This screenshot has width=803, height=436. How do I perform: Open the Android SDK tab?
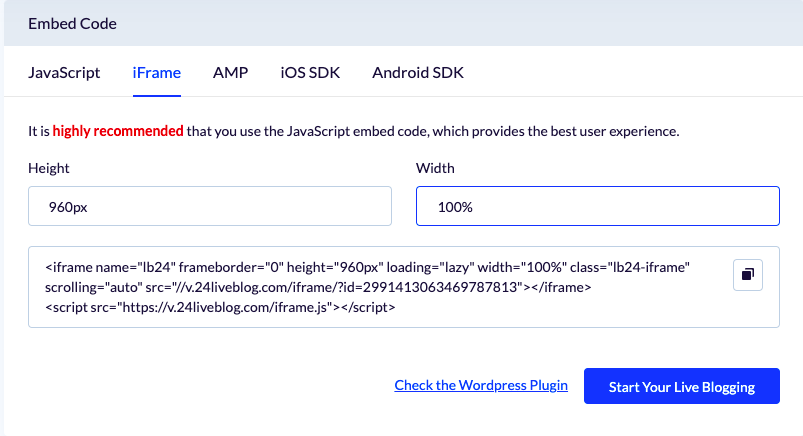point(418,73)
